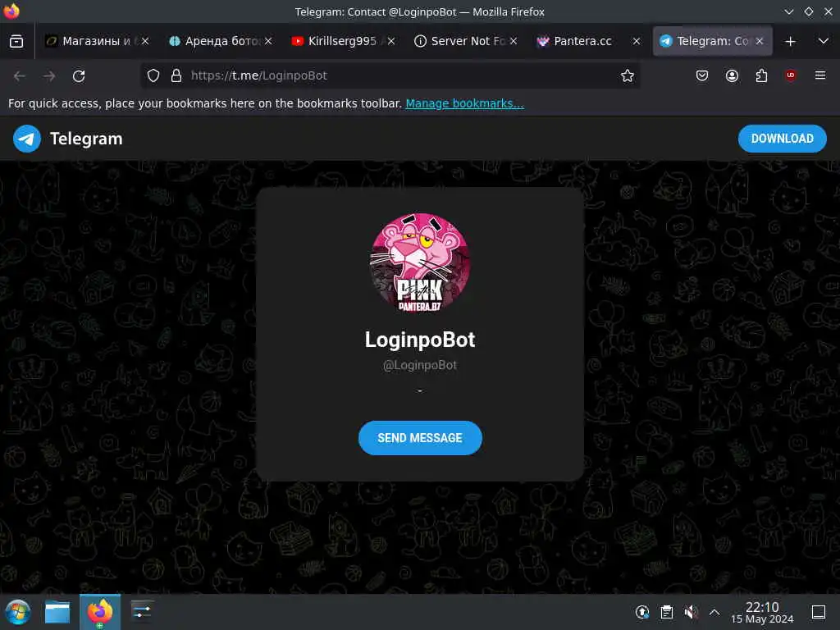This screenshot has height=630, width=840.
Task: Open a new tab with plus
Action: tap(790, 41)
